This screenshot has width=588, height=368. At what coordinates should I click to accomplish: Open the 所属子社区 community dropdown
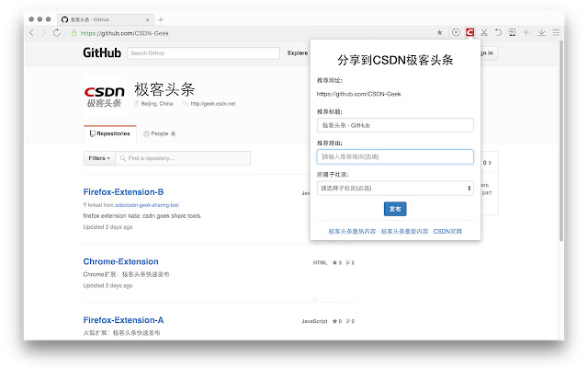395,188
